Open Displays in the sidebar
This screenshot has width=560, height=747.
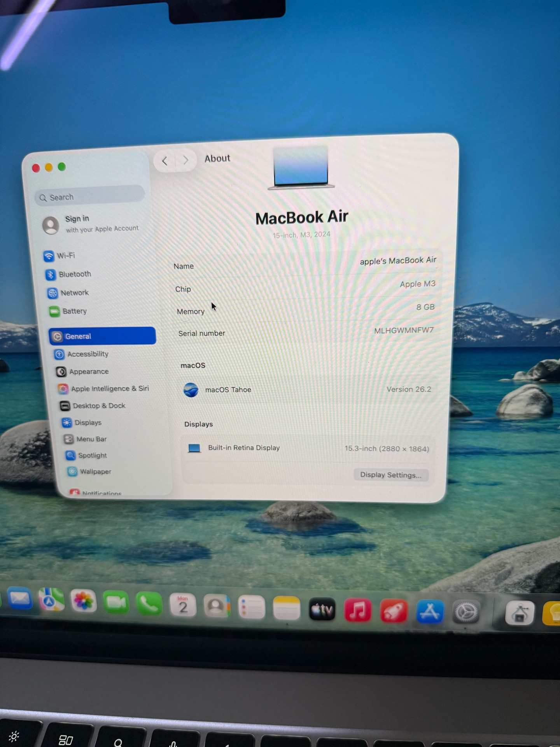pyautogui.click(x=82, y=423)
